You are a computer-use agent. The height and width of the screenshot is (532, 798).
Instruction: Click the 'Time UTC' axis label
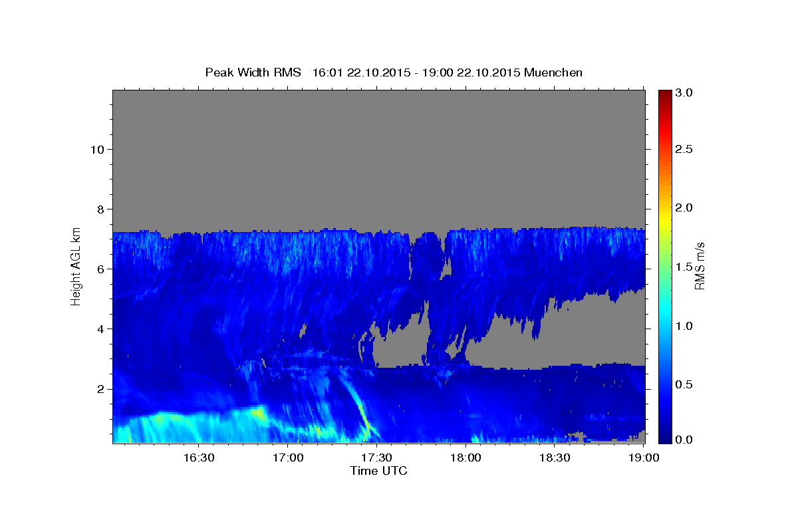(x=378, y=471)
